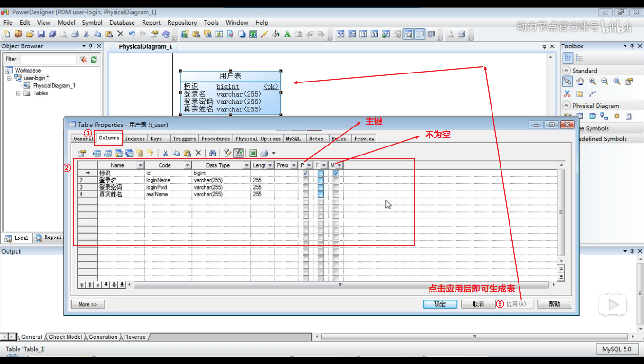Click the refresh icon in Object Browser filter

(94, 59)
